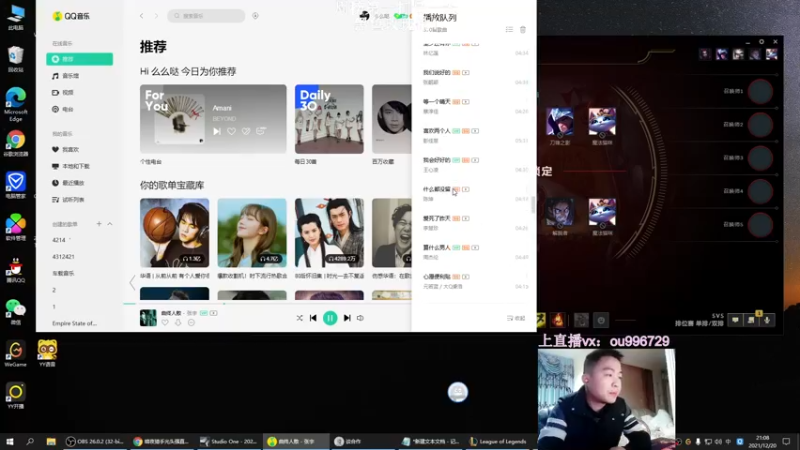Dislike Amani with broken heart icon

(246, 131)
